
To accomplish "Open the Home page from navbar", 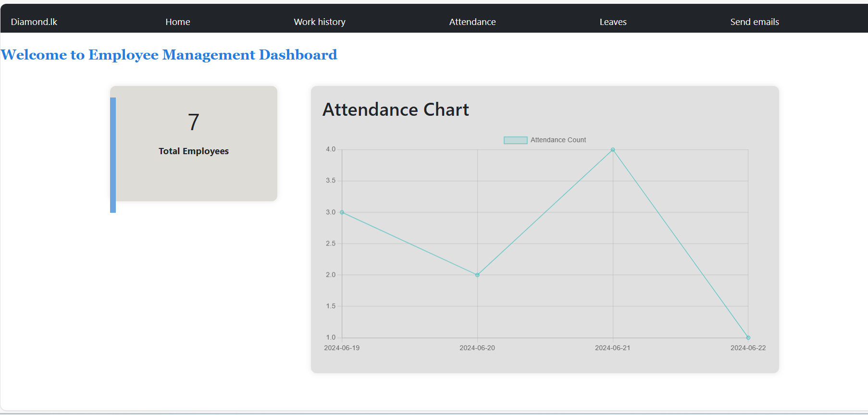I will pyautogui.click(x=178, y=22).
